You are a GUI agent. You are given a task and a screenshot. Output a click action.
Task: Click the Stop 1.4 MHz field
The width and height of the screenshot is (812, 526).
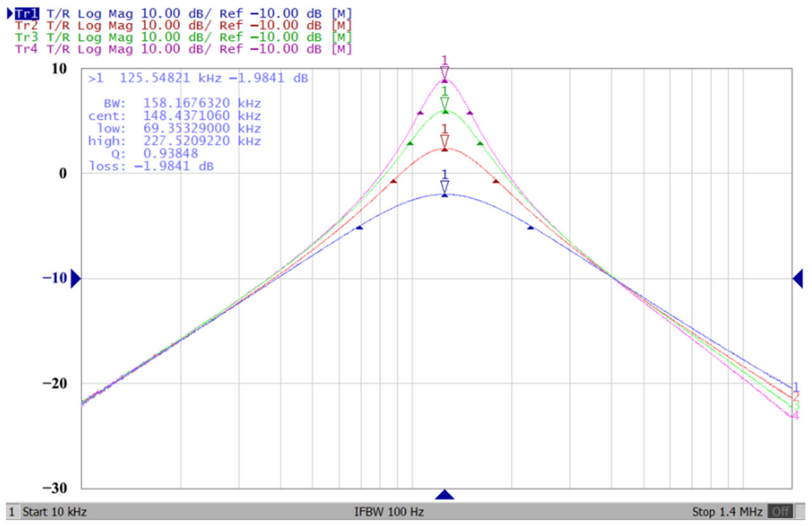(x=727, y=512)
